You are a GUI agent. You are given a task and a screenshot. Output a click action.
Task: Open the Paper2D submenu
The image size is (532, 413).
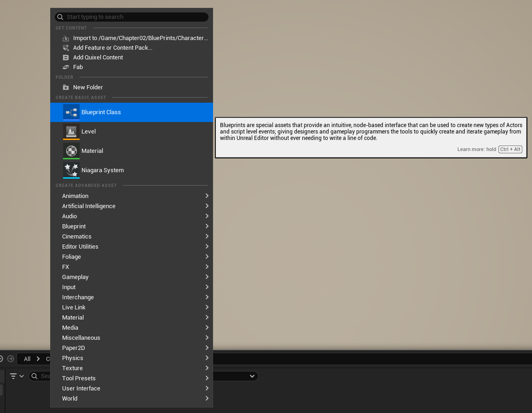[131, 348]
